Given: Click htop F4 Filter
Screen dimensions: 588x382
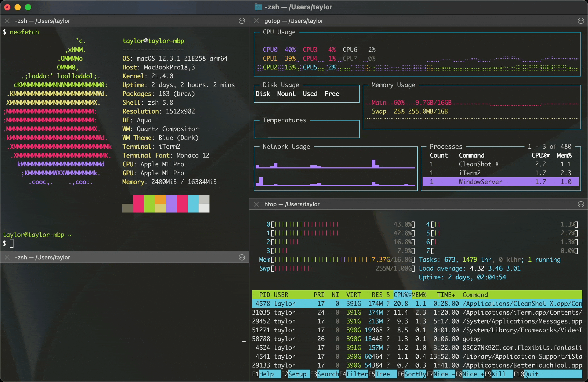Looking at the screenshot, I should point(354,374).
